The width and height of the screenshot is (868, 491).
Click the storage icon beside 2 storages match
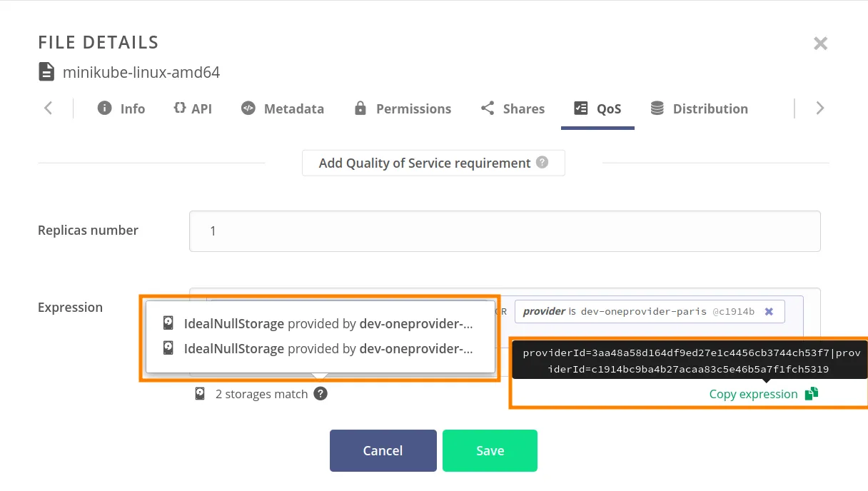tap(201, 394)
